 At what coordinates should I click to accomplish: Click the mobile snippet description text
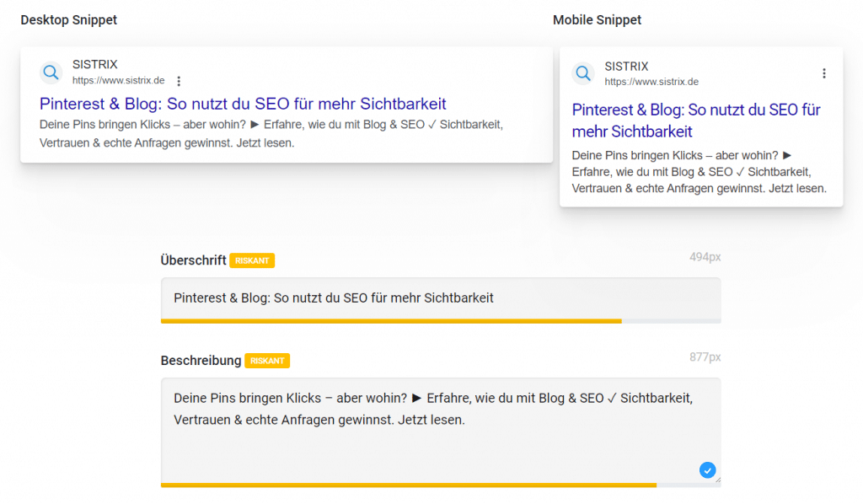point(699,172)
